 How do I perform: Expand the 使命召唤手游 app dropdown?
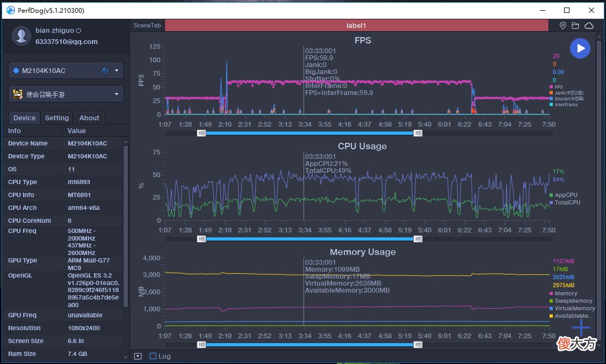pyautogui.click(x=117, y=94)
